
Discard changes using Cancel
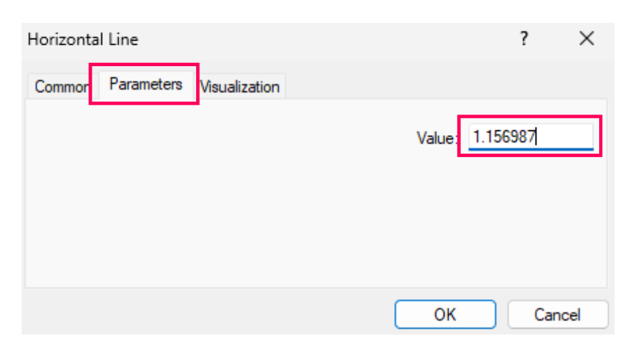(x=557, y=314)
